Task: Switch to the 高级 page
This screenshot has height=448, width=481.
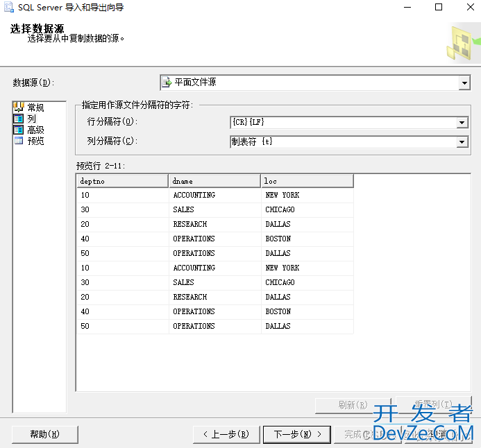Action: (35, 130)
